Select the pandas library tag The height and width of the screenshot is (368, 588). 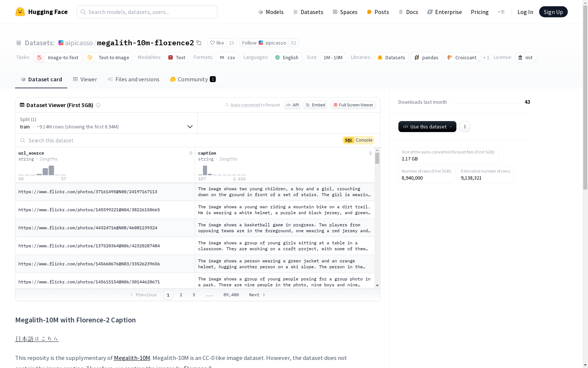click(426, 57)
